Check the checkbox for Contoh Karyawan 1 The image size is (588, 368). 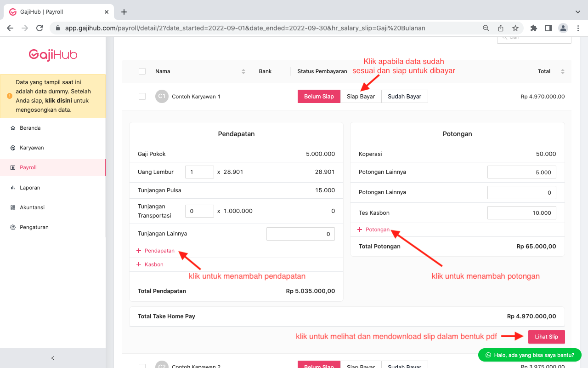(142, 97)
